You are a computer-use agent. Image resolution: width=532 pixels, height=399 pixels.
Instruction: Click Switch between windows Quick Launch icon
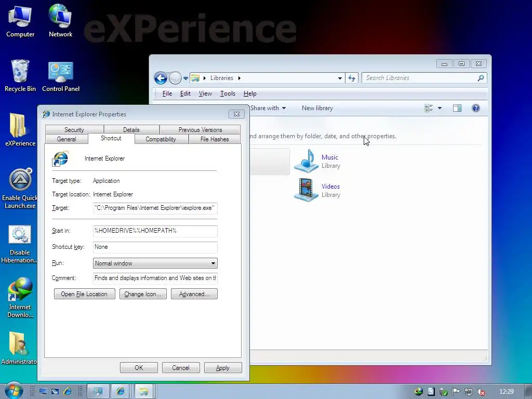(x=55, y=392)
